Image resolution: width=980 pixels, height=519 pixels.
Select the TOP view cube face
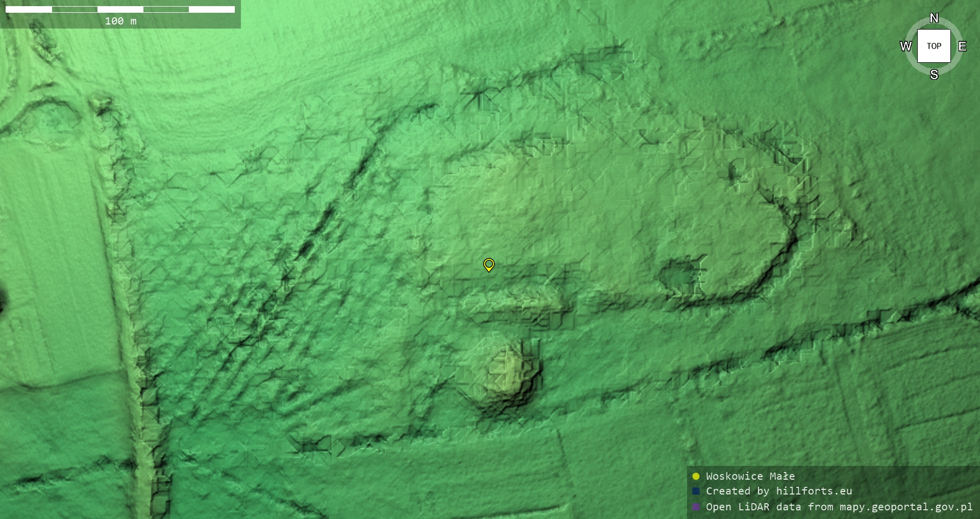[934, 46]
